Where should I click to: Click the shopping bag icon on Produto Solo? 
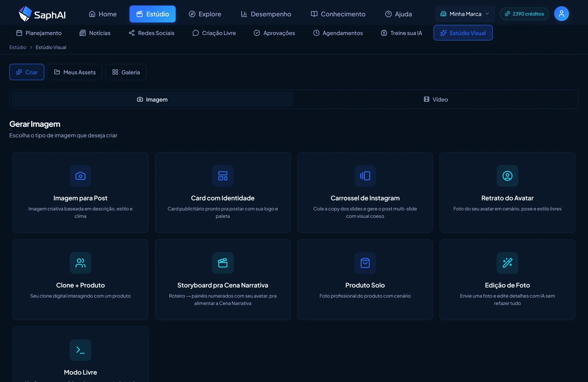365,263
